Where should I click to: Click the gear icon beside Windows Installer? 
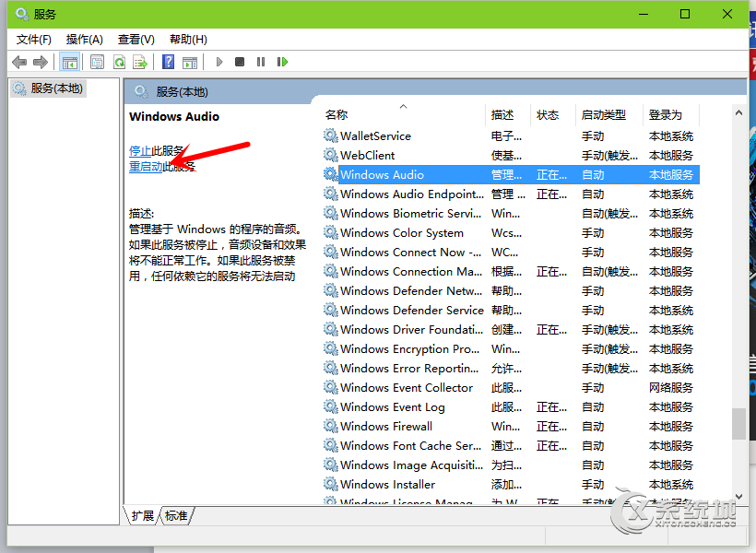[x=330, y=484]
